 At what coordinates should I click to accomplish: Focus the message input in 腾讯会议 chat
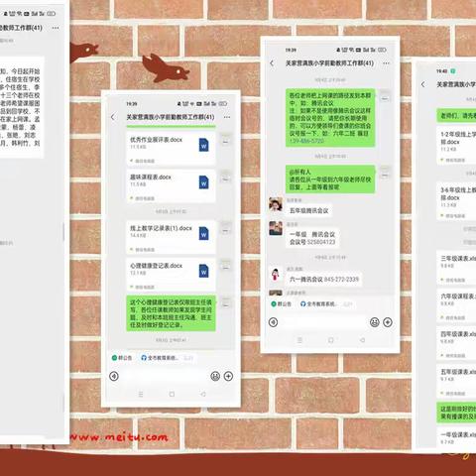tap(323, 322)
